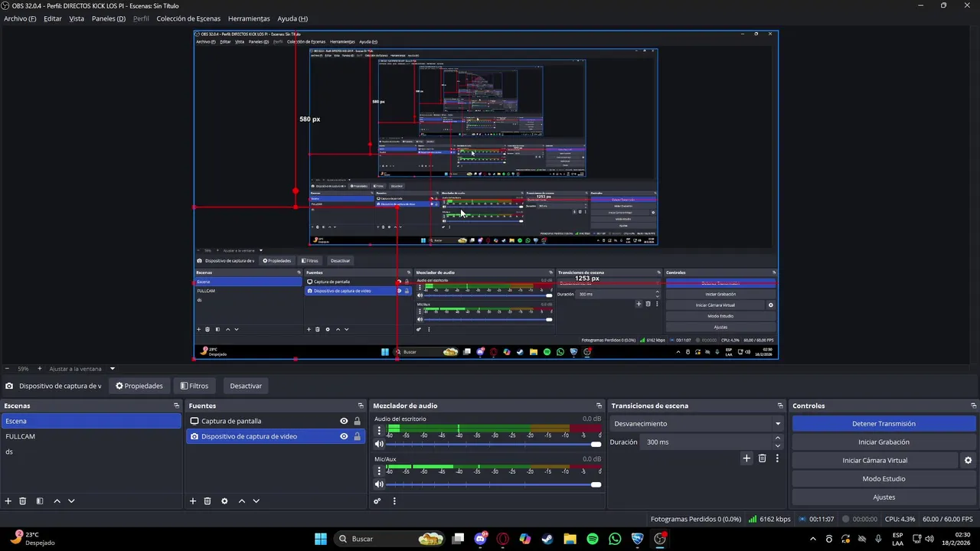Delete the scene transition with trash icon
This screenshot has height=551, width=980.
pyautogui.click(x=762, y=458)
